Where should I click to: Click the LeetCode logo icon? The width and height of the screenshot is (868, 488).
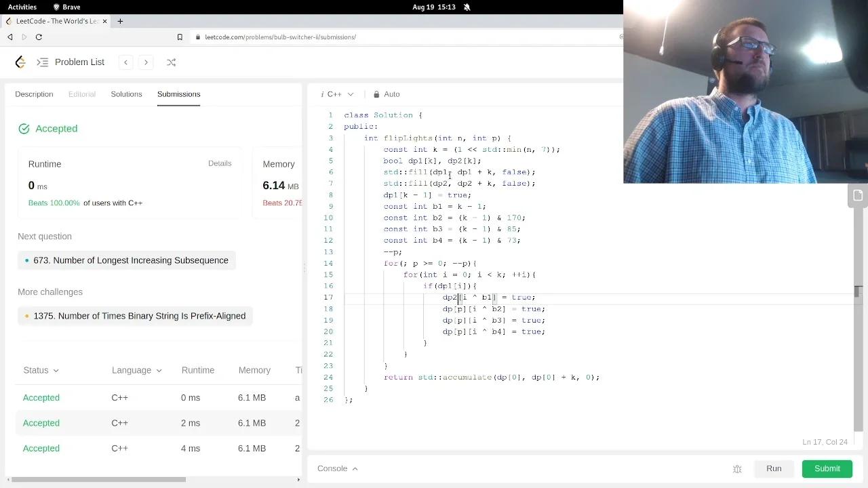[x=20, y=62]
